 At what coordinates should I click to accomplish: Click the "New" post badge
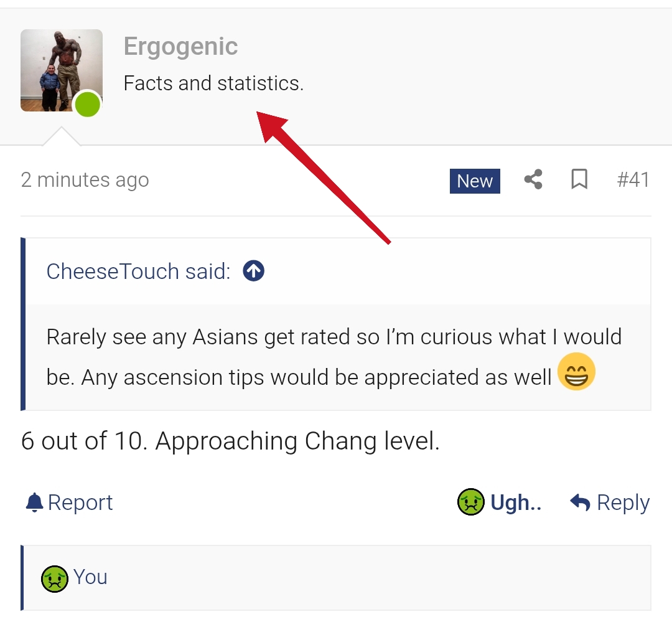coord(475,181)
